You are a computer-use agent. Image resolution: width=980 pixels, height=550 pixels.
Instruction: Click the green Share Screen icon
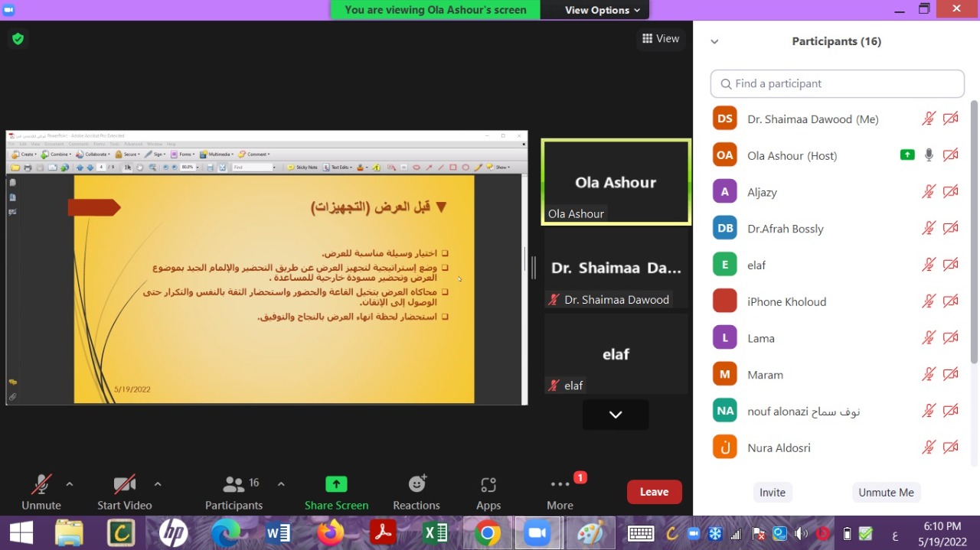point(336,484)
